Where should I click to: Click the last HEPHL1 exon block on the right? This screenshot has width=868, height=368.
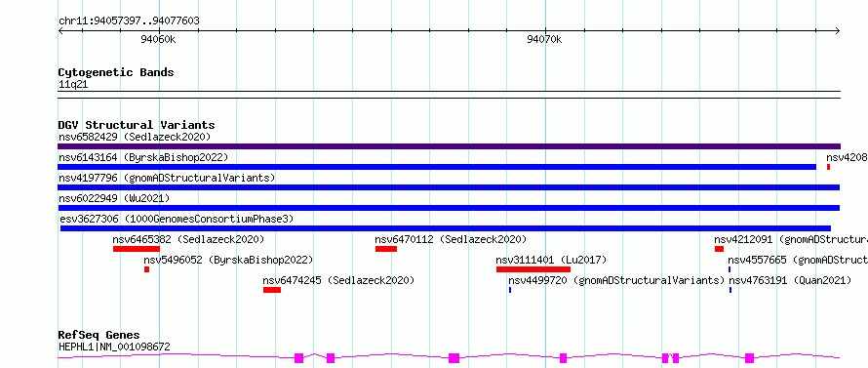[750, 358]
